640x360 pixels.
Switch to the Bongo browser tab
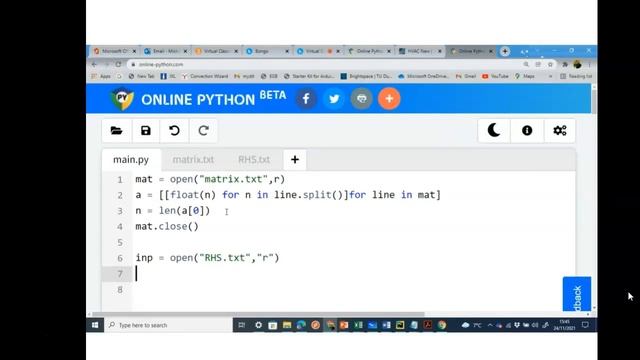click(267, 51)
